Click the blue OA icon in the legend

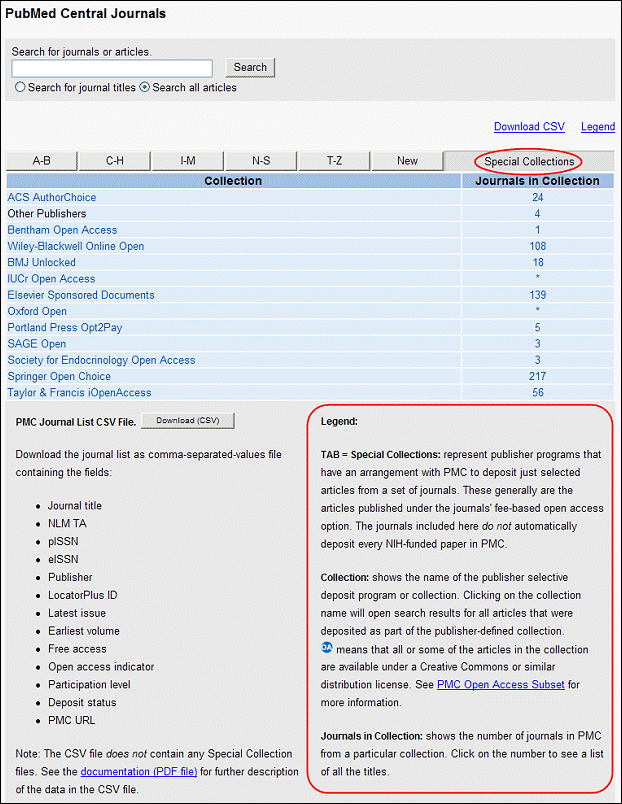(x=327, y=648)
